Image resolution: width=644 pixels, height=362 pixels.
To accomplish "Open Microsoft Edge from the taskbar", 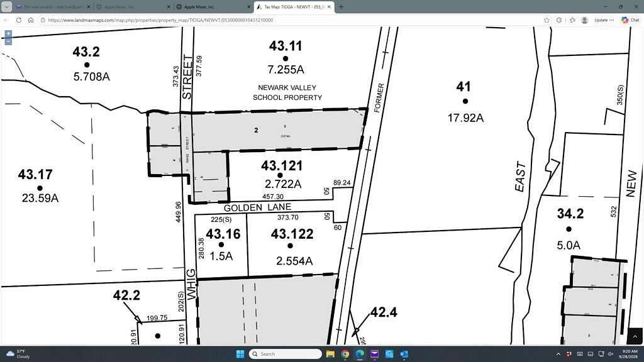I will point(360,354).
